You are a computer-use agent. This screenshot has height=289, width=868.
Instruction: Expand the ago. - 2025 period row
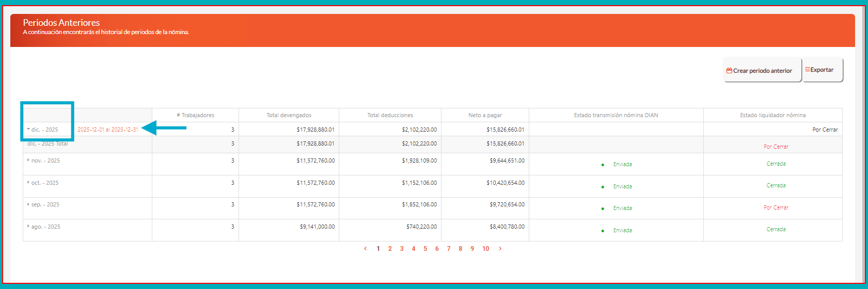pyautogui.click(x=28, y=227)
